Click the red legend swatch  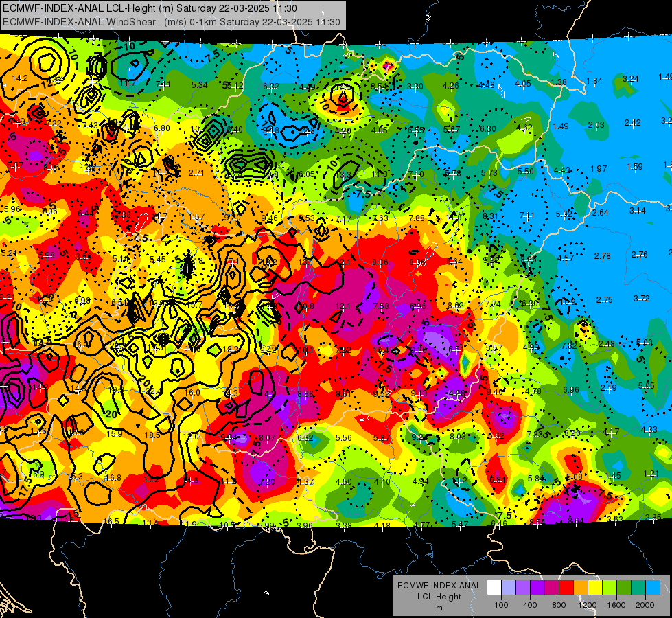click(566, 588)
